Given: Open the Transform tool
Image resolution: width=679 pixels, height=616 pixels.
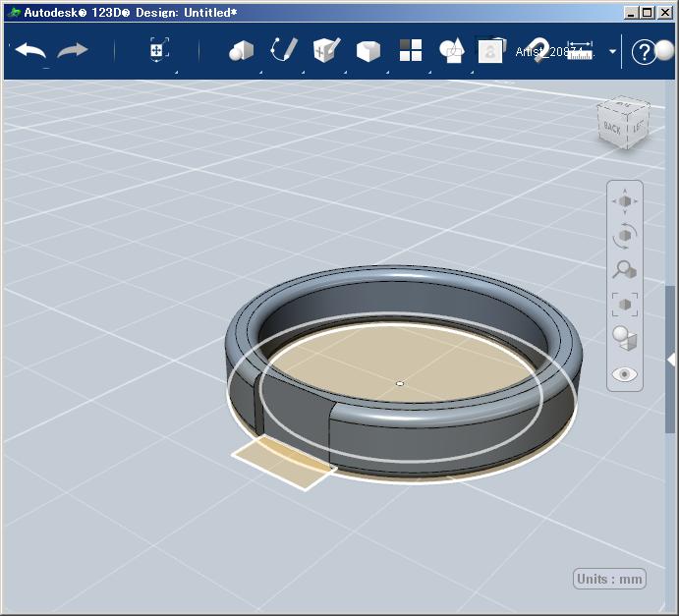Looking at the screenshot, I should [x=159, y=49].
